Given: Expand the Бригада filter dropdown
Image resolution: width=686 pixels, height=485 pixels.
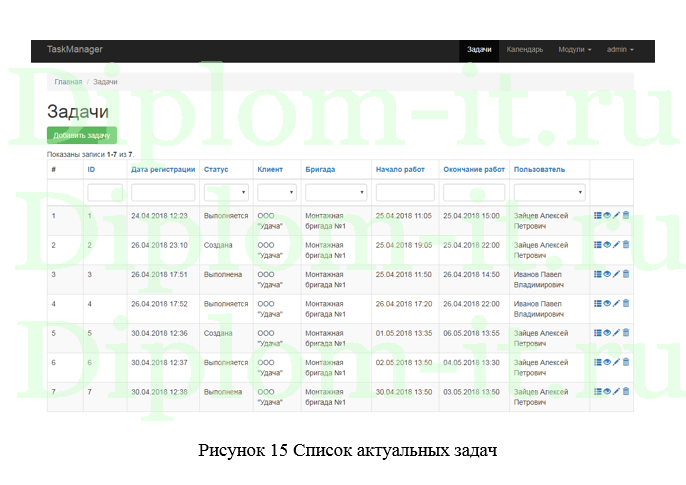Looking at the screenshot, I should (335, 192).
